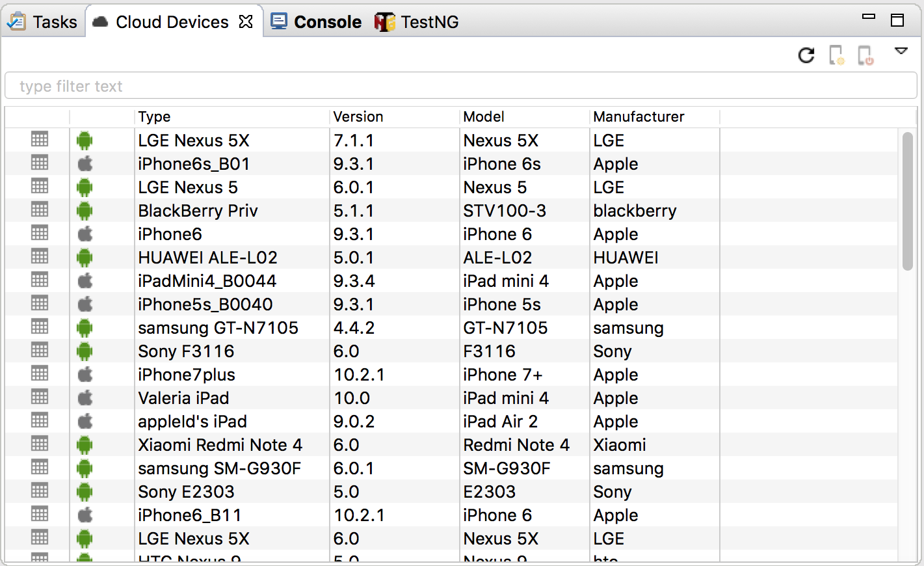Screen dimensions: 924x566
Task: Open the TestNG tab
Action: click(417, 22)
